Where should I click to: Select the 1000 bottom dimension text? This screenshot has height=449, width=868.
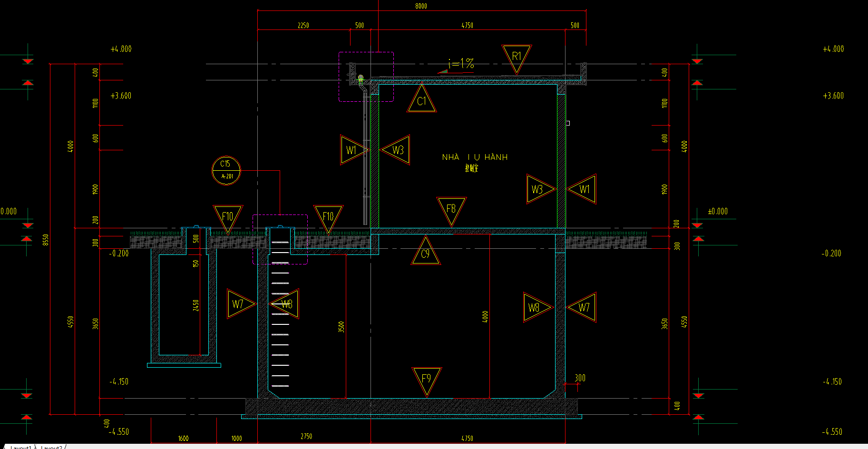click(236, 439)
